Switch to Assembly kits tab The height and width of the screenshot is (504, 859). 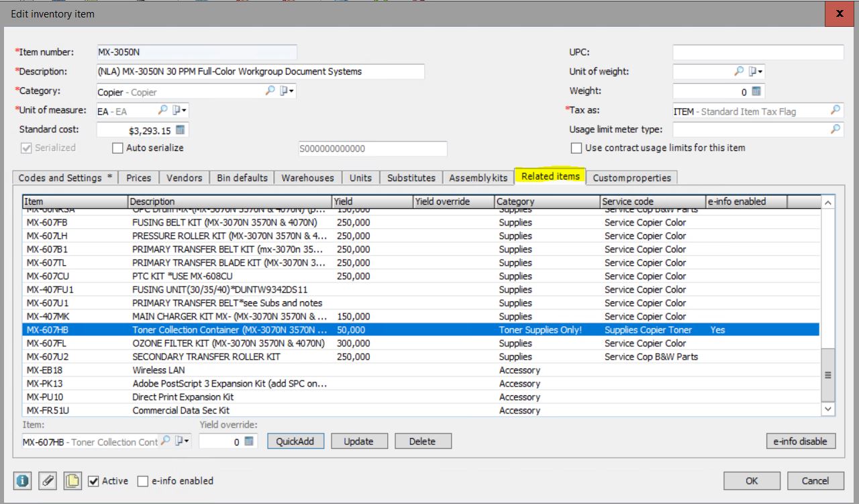(478, 178)
